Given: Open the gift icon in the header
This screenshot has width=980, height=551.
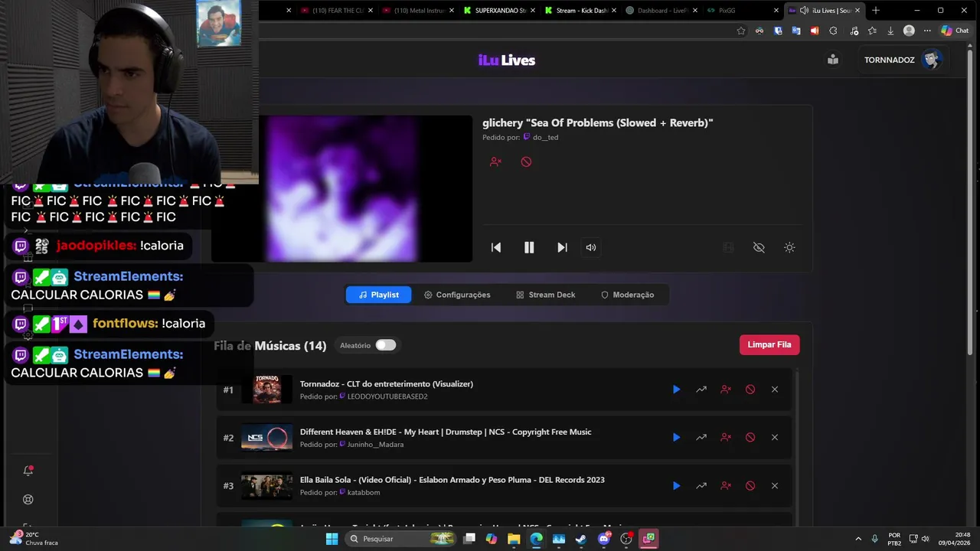Looking at the screenshot, I should click(x=833, y=60).
